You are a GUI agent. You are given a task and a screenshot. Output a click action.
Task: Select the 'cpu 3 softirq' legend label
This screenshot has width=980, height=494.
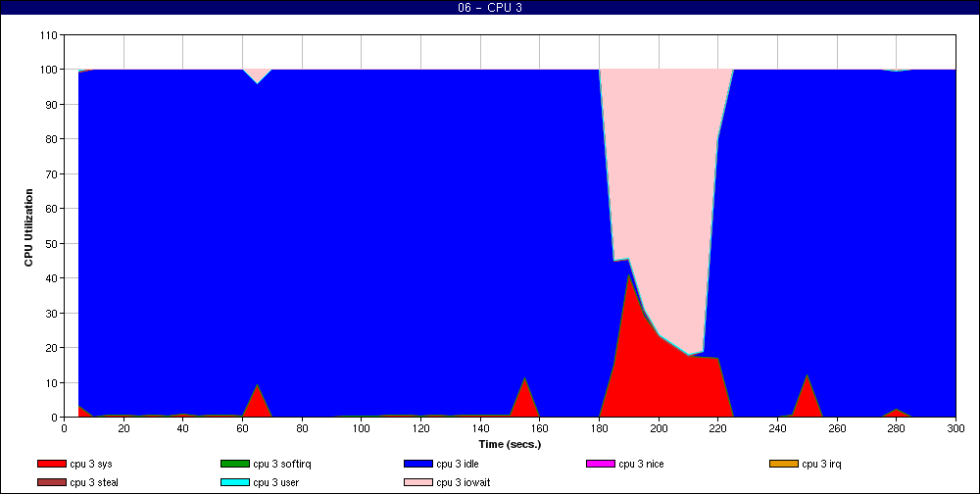click(x=282, y=464)
